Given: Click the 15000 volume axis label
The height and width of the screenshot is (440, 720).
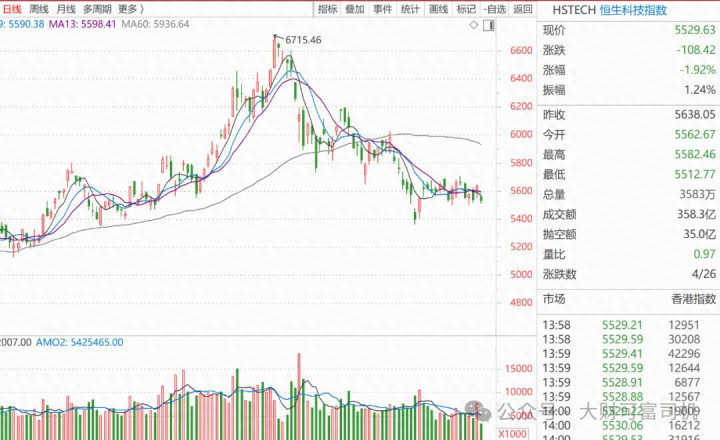Looking at the screenshot, I should 518,369.
